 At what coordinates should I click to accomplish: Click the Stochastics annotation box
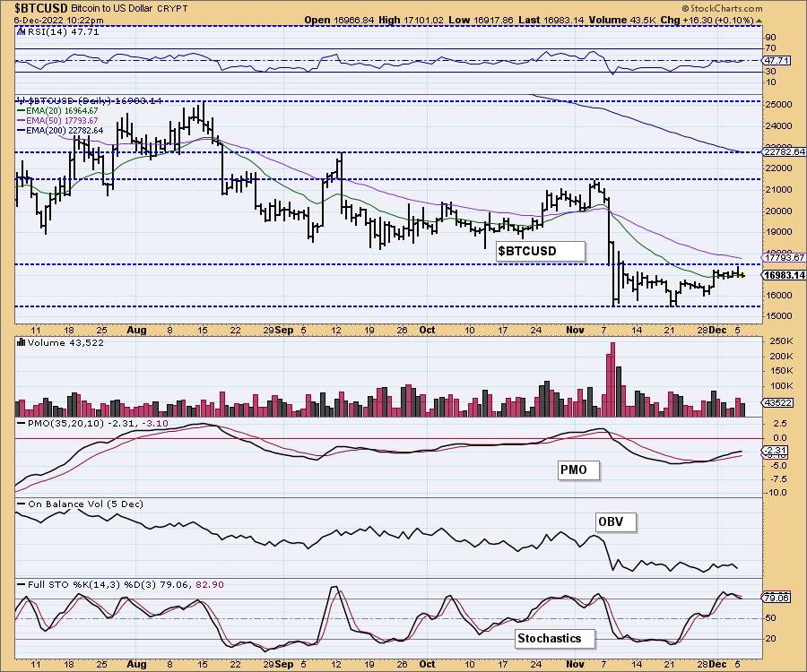(x=555, y=639)
